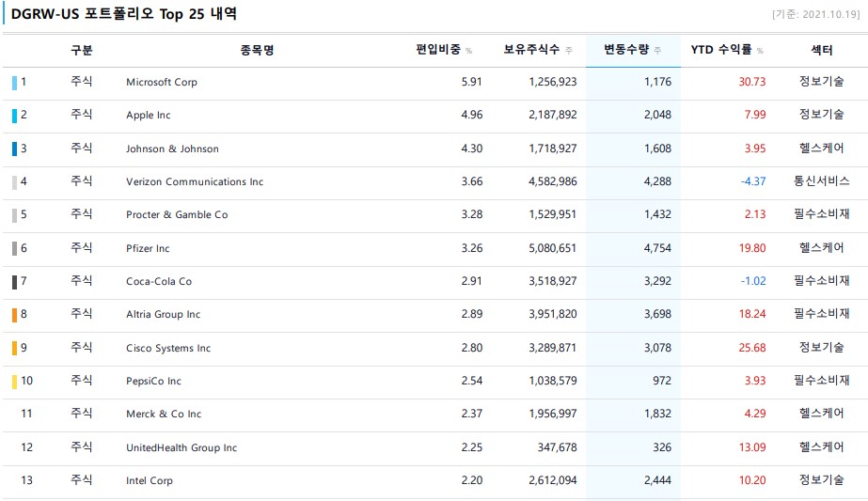
Task: Select Pfizer's YTD return 19.80
Action: tap(752, 248)
